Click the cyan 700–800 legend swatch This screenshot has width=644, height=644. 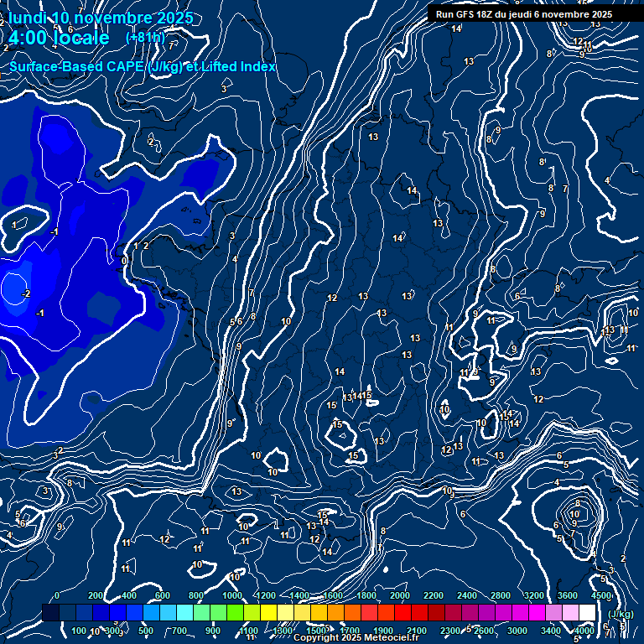click(184, 612)
